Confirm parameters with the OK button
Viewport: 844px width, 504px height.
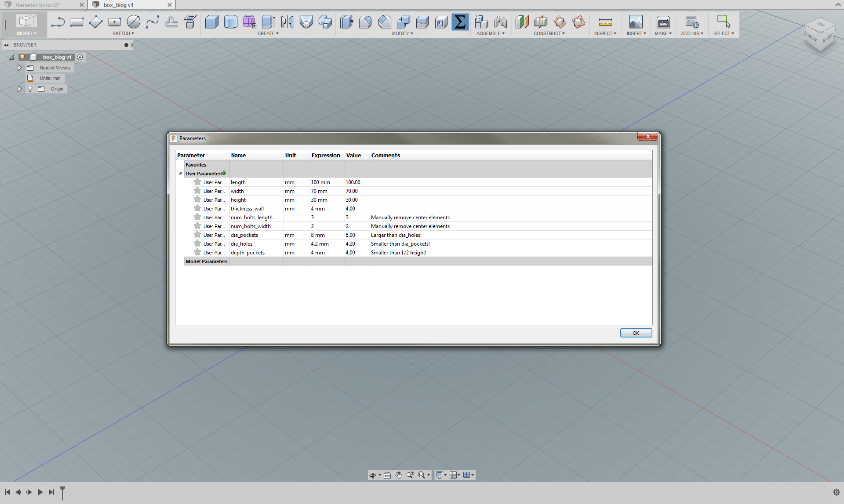636,333
